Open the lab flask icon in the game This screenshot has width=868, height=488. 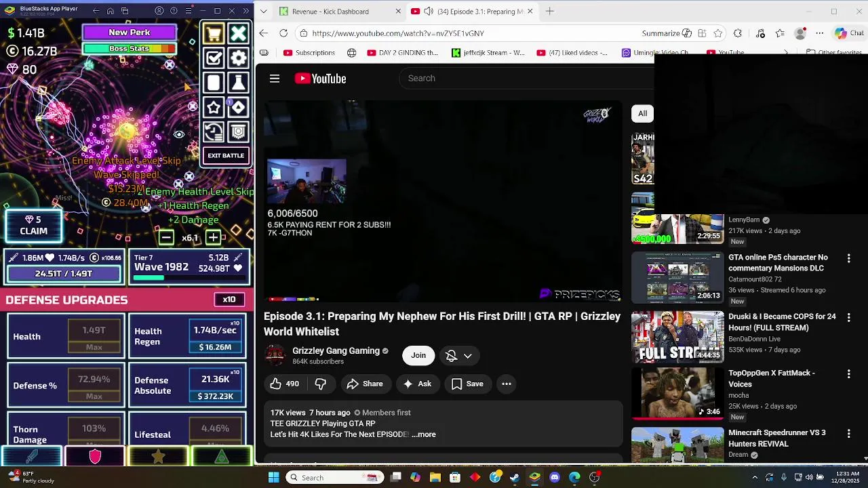point(238,83)
